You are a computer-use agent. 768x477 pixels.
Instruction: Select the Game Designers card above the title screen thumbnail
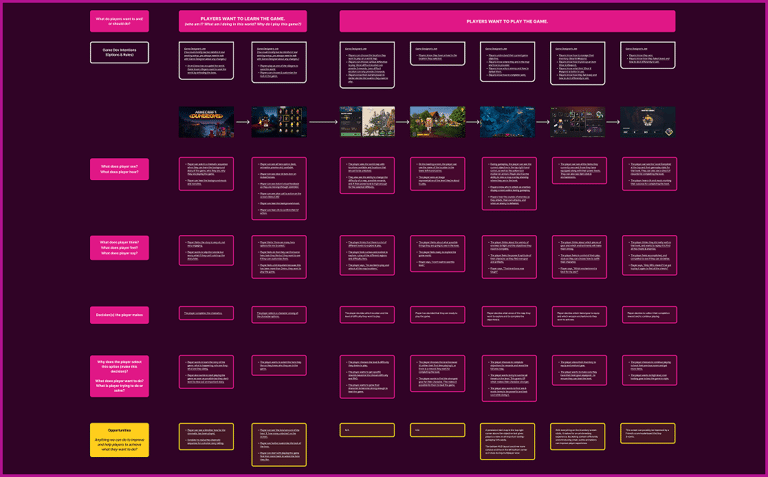tap(206, 61)
